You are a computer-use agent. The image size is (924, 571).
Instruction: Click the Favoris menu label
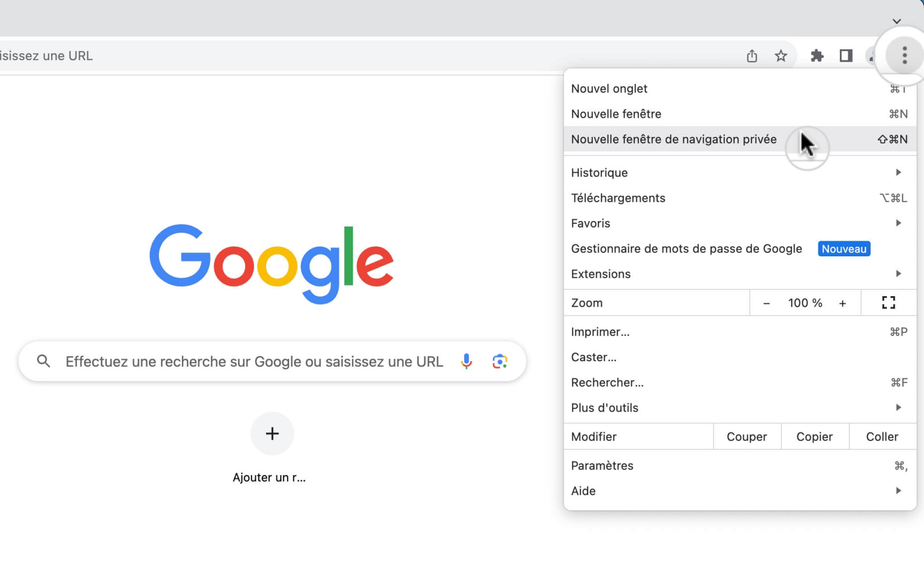click(590, 223)
